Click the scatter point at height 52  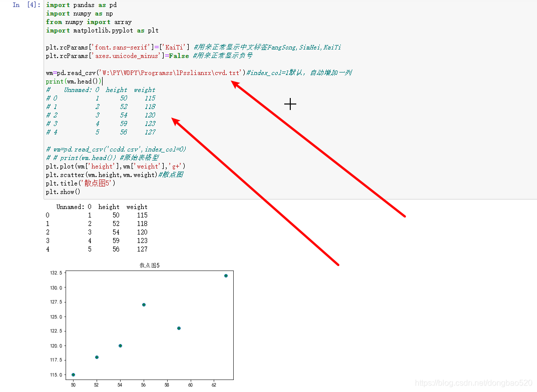tap(97, 357)
